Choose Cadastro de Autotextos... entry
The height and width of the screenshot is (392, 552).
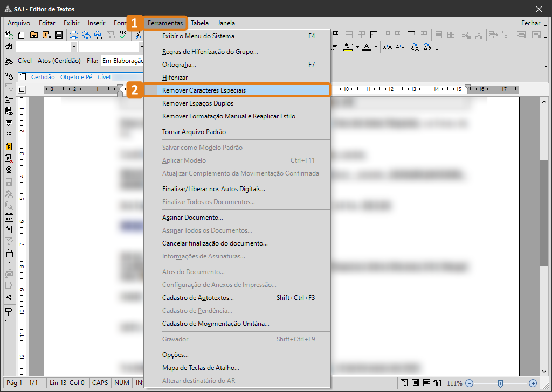pos(237,298)
